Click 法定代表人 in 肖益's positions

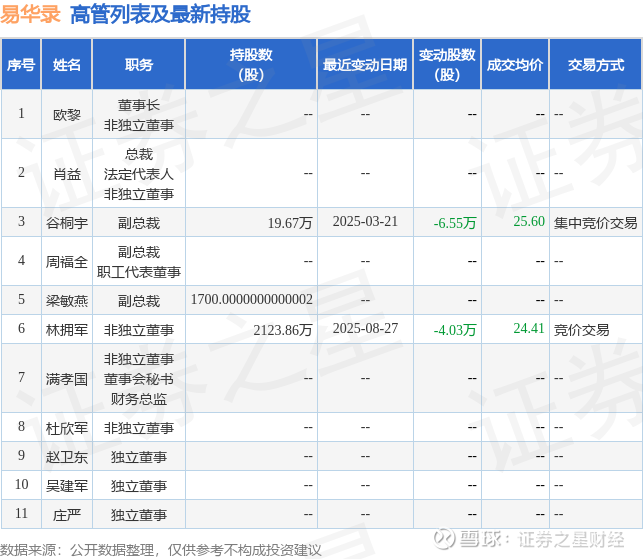click(x=139, y=174)
